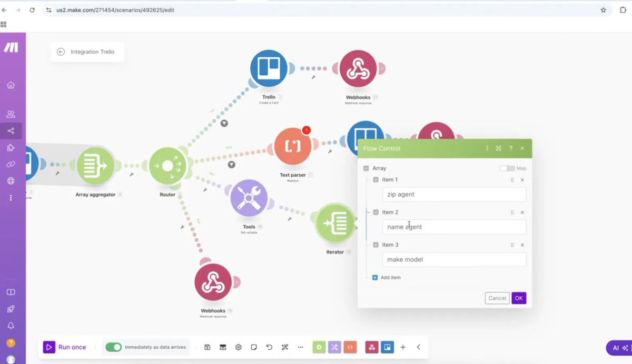Click the Item 2 field containing name agent
Image resolution: width=632 pixels, height=364 pixels.
coord(454,227)
